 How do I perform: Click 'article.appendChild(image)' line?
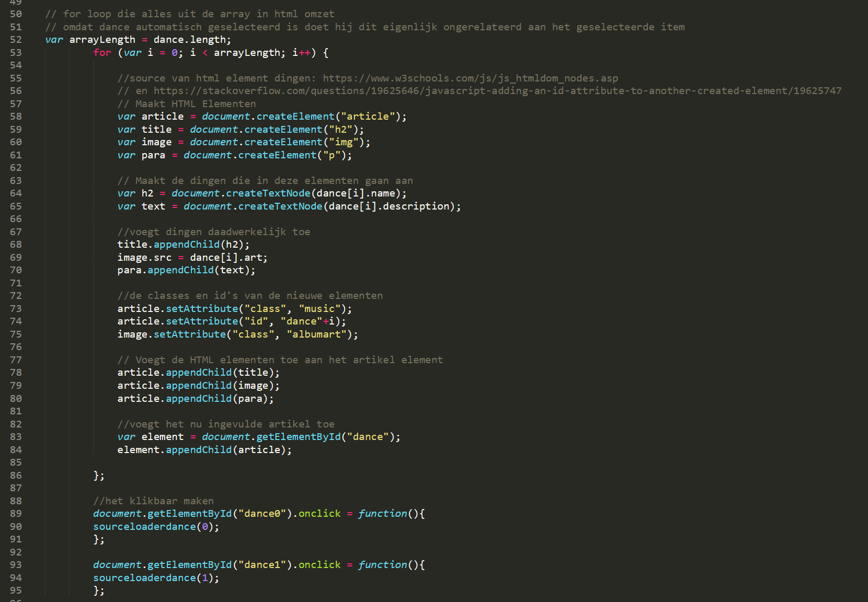[199, 386]
